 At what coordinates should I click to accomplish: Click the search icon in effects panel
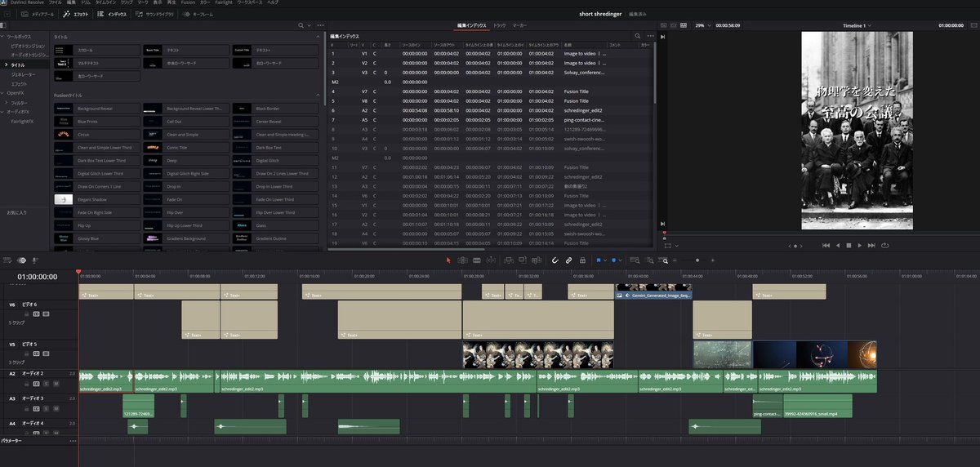click(x=300, y=26)
